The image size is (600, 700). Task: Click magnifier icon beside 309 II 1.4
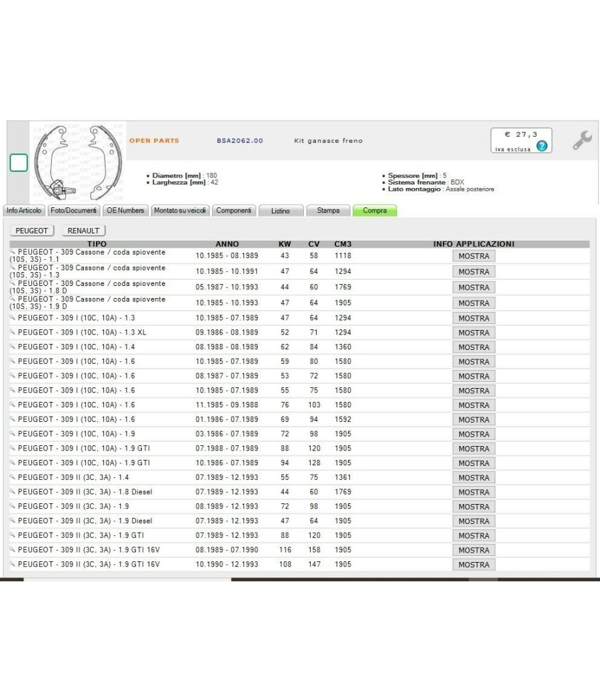(13, 477)
